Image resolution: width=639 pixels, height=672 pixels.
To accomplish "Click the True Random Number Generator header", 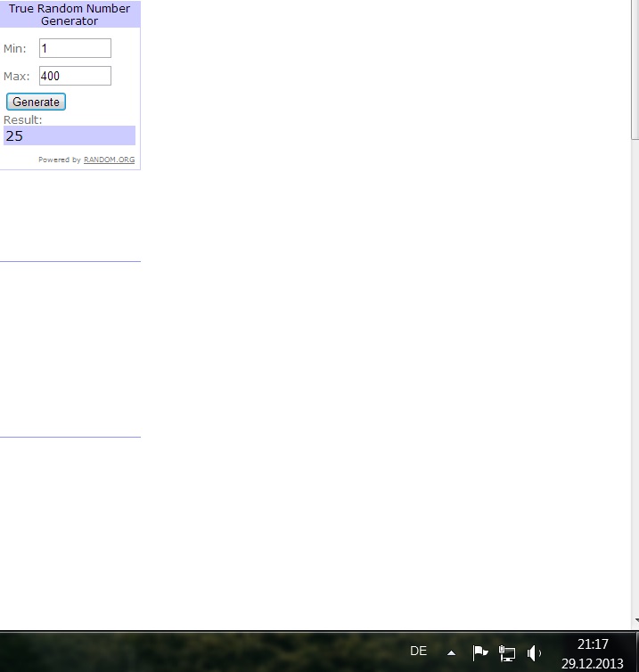I will (x=70, y=14).
